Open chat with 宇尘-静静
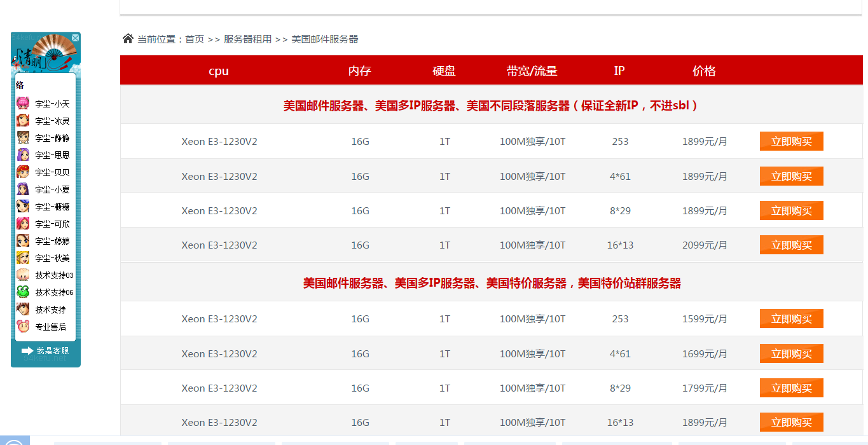 [x=52, y=138]
